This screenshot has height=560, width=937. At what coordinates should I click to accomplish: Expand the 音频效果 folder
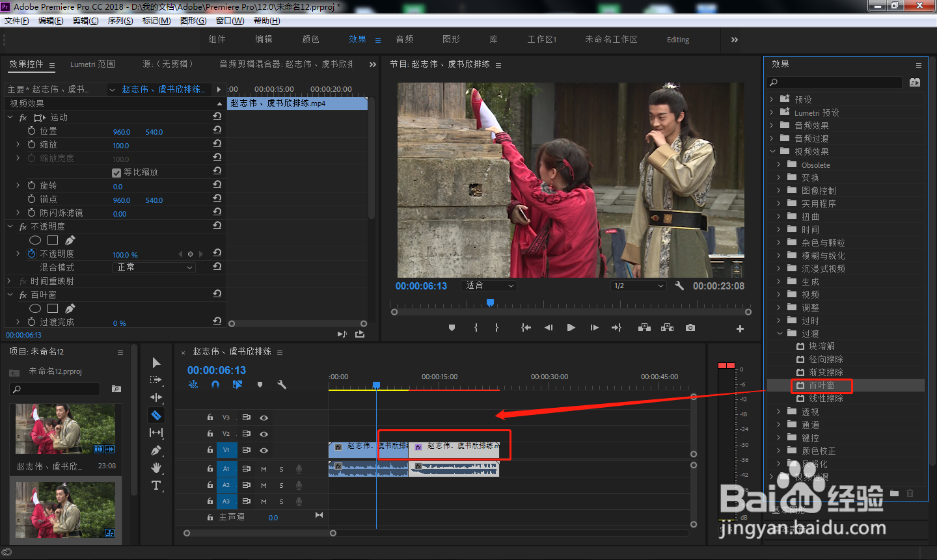(x=772, y=126)
